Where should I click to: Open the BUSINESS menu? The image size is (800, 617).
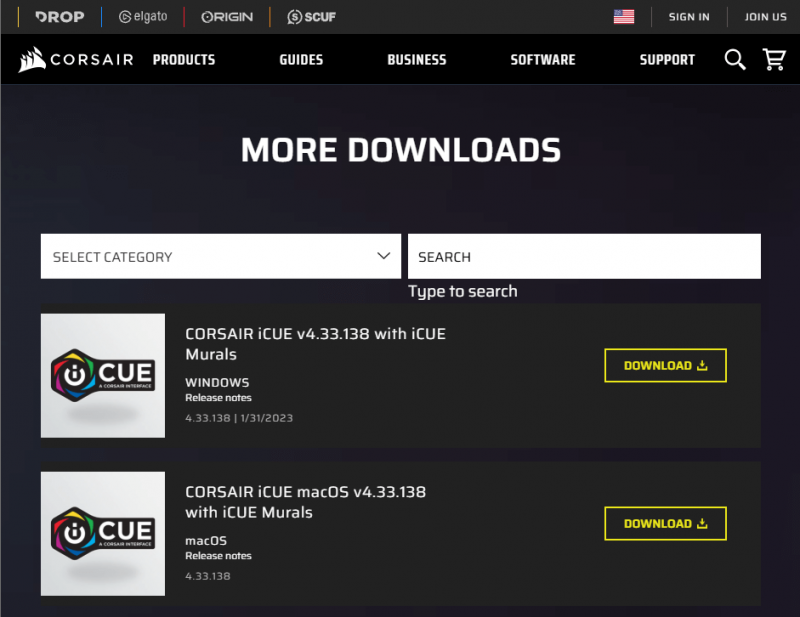pyautogui.click(x=417, y=60)
